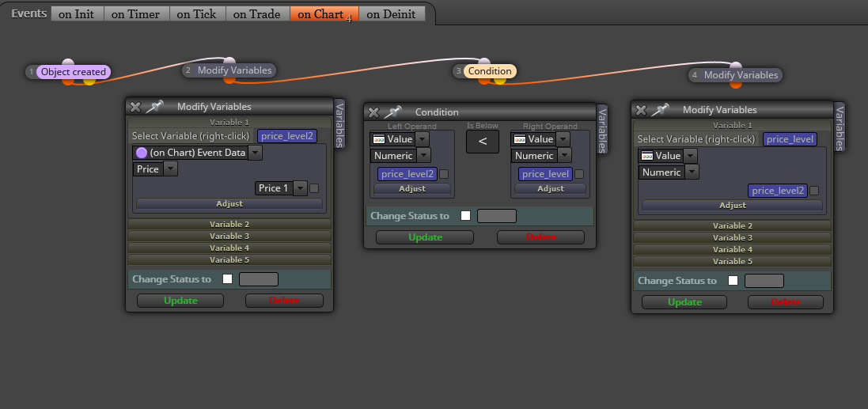Toggle checkbox next to Price 1
This screenshot has width=868, height=409.
(x=314, y=188)
